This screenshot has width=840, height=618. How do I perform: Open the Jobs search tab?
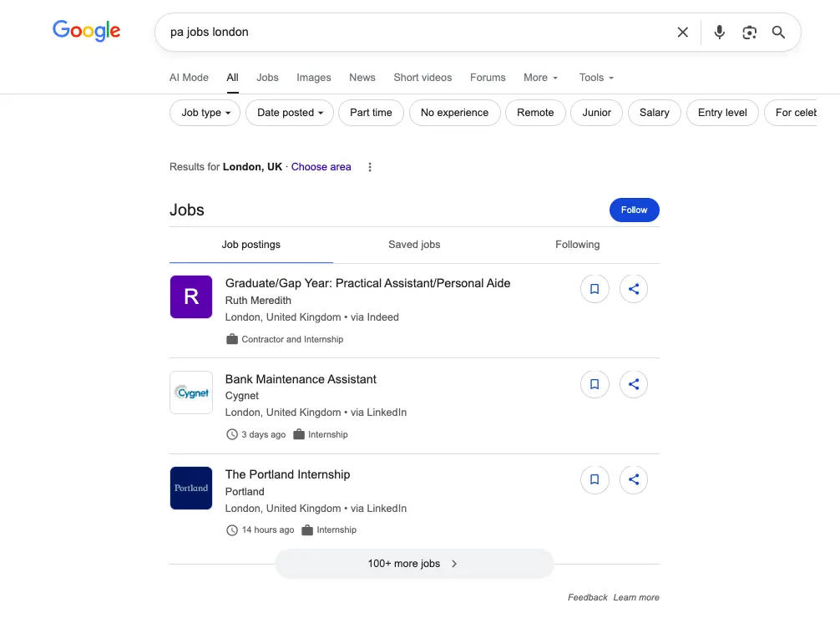pos(267,78)
